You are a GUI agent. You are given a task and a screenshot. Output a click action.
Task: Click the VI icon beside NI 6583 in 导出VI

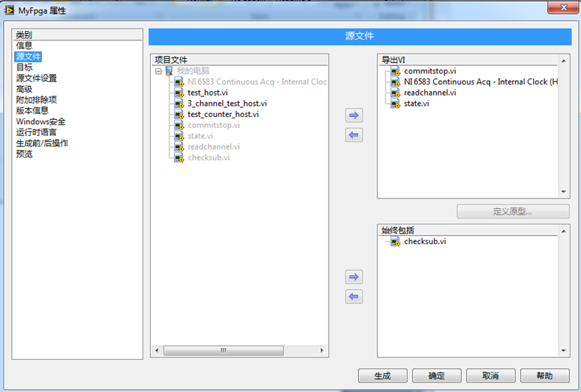click(396, 82)
